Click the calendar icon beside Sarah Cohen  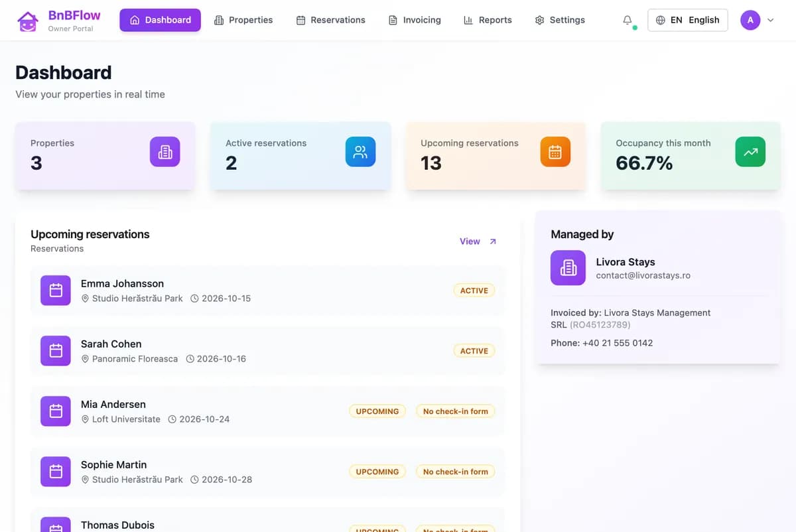56,351
